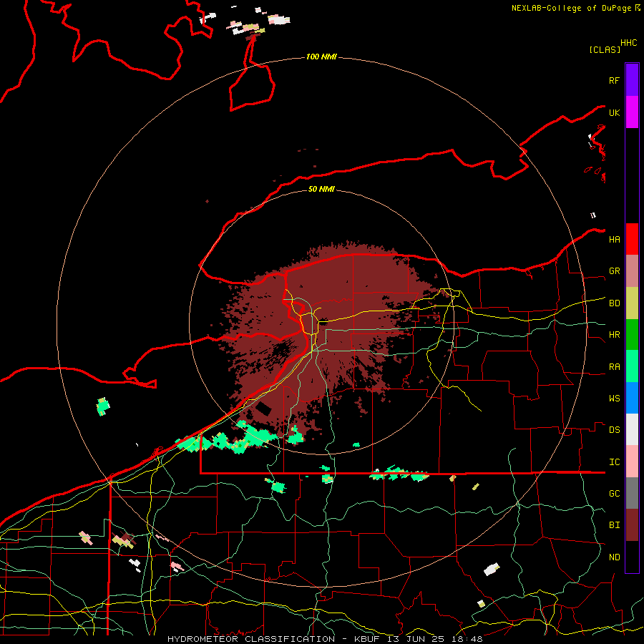Click the 50 NMI range ring label
644x644 pixels.
(x=321, y=189)
